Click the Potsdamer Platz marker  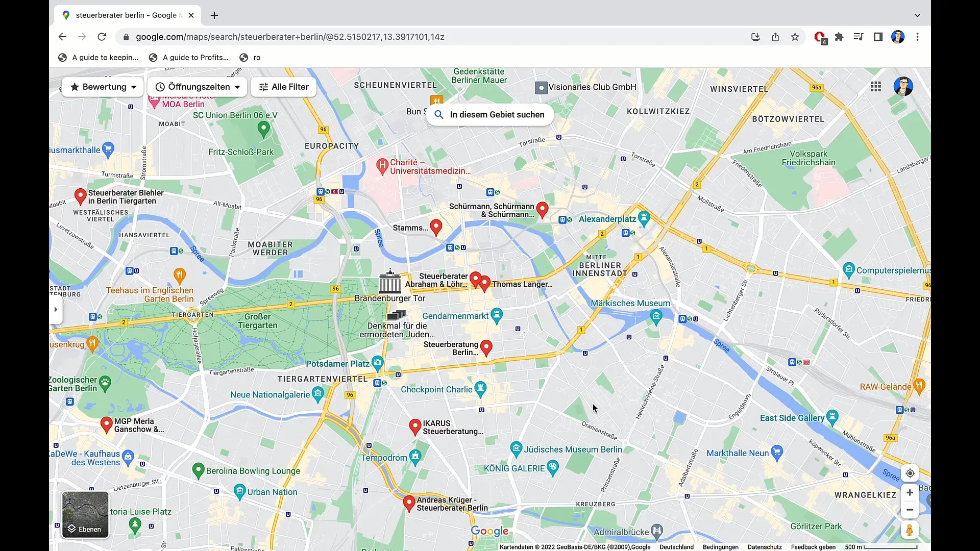pos(377,364)
